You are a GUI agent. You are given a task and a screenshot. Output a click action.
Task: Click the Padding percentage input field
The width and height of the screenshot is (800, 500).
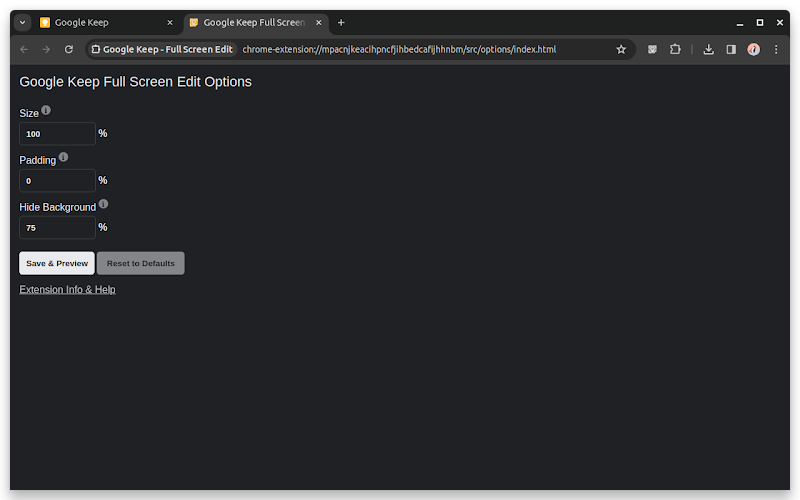click(57, 181)
